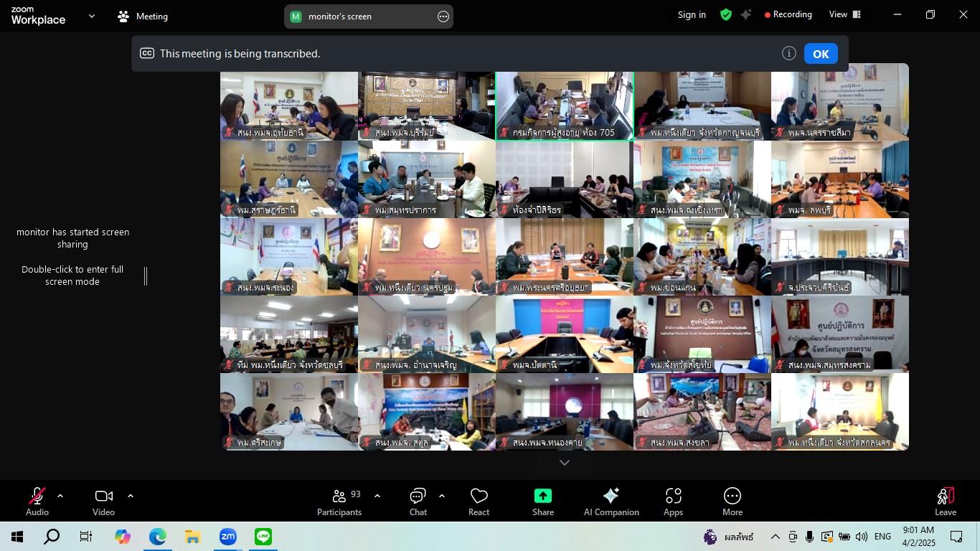
Task: Open the Meeting tab
Action: pos(143,16)
